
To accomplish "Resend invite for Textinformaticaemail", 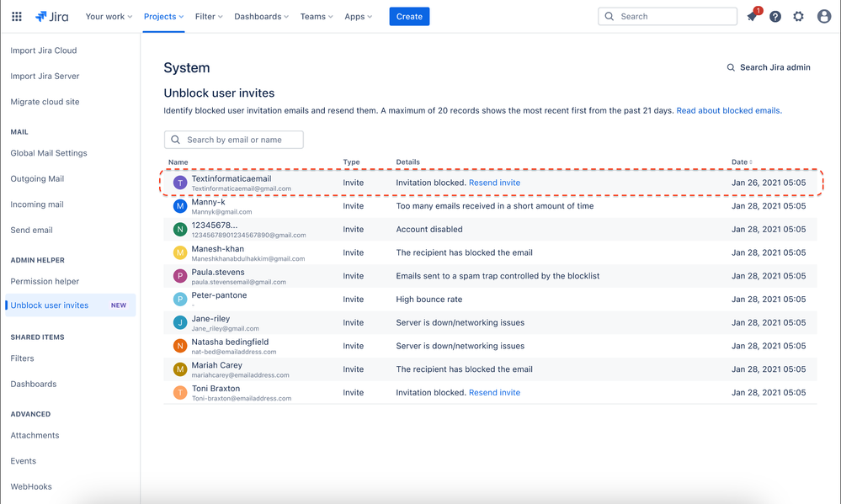I will 494,183.
